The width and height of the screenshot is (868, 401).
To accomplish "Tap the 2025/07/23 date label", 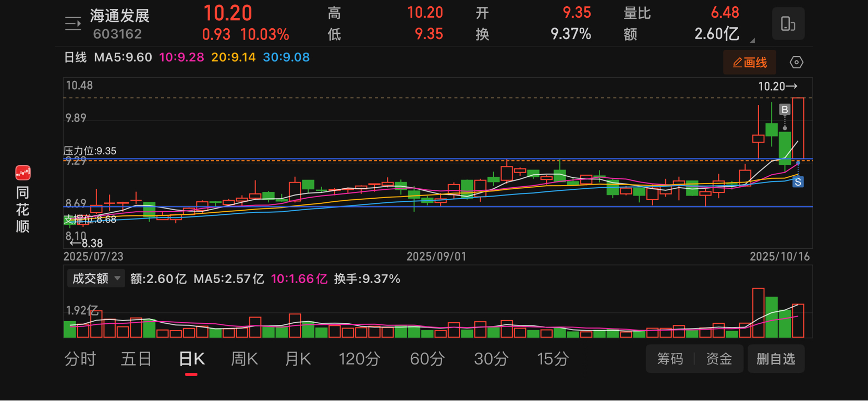I will pyautogui.click(x=93, y=257).
